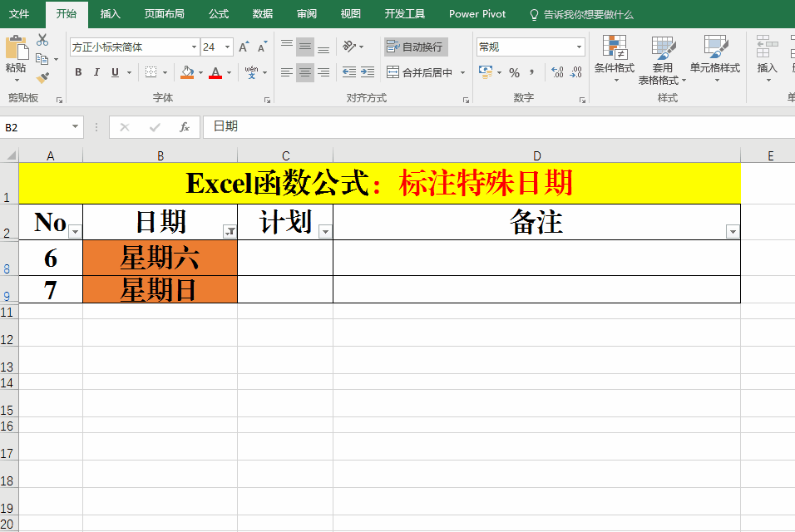
Task: Toggle Italic formatting
Action: pyautogui.click(x=96, y=73)
